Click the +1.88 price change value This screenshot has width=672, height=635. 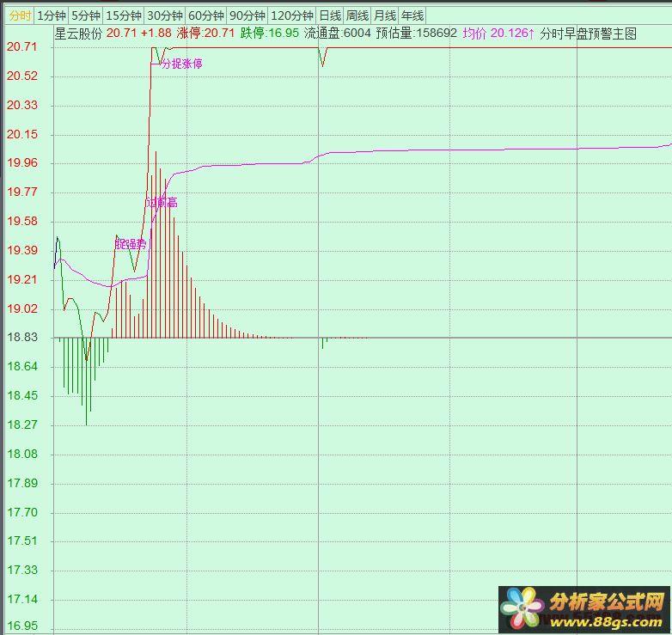pyautogui.click(x=156, y=33)
